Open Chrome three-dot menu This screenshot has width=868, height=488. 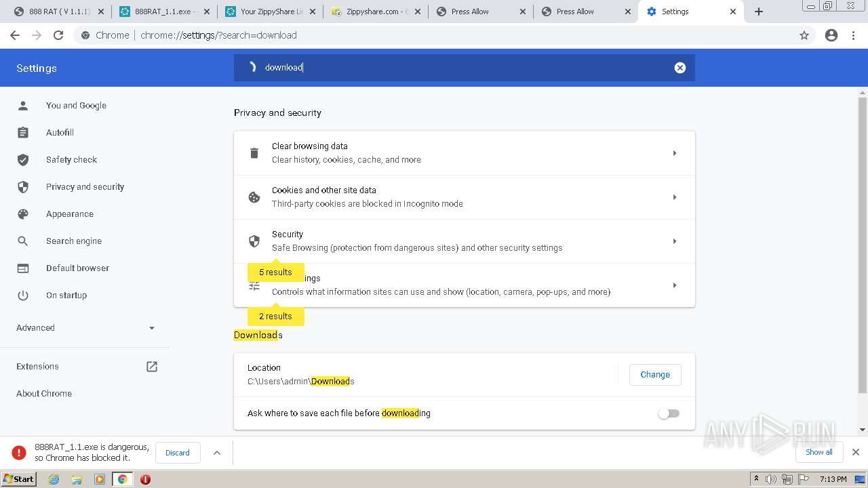[854, 35]
